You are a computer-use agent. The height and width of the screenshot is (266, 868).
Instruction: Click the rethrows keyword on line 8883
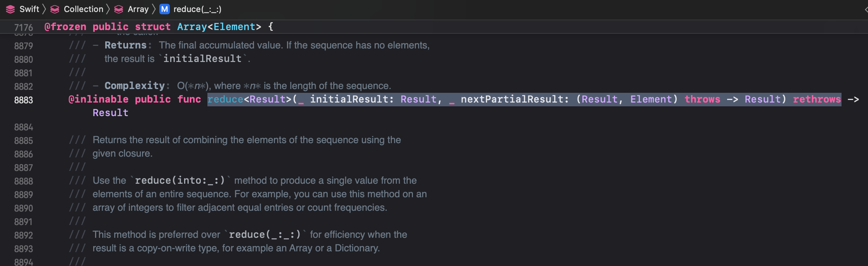817,100
